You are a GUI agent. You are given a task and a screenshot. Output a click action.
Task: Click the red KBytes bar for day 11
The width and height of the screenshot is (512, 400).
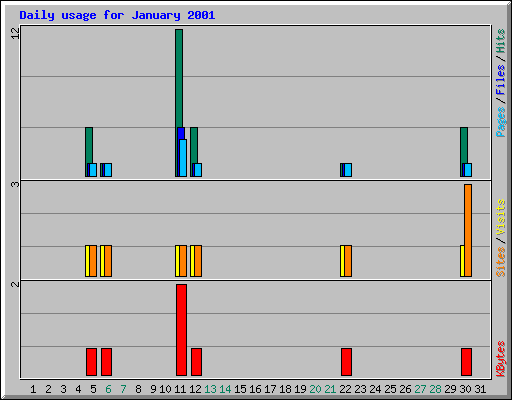(x=181, y=330)
